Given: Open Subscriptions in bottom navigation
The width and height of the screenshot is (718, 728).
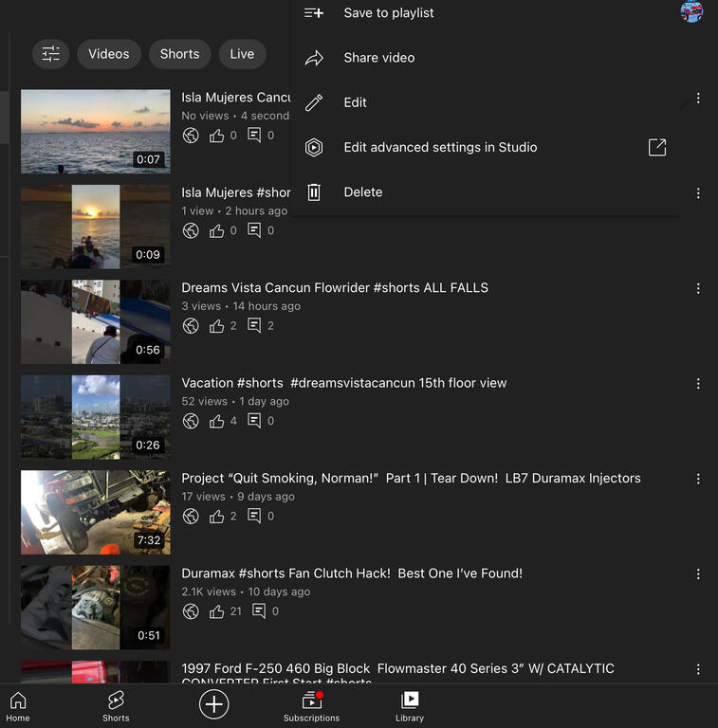Looking at the screenshot, I should click(311, 706).
